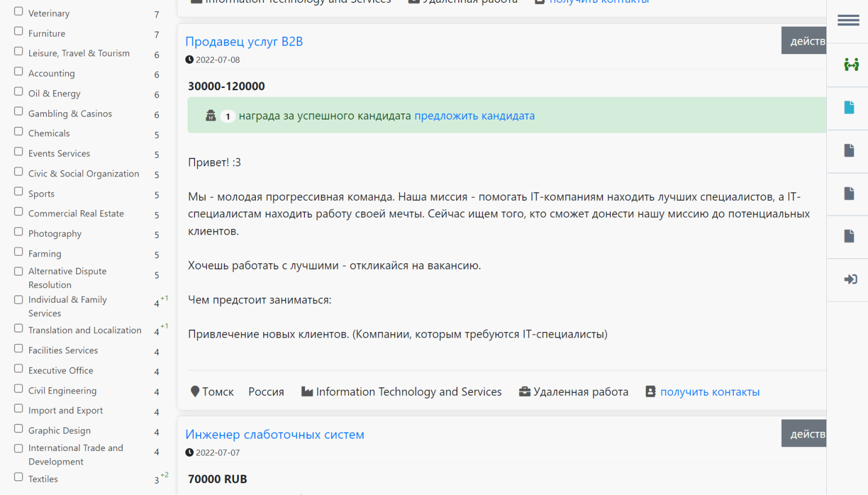Click the gray document icon just below the blue one
This screenshot has width=868, height=495.
click(849, 151)
